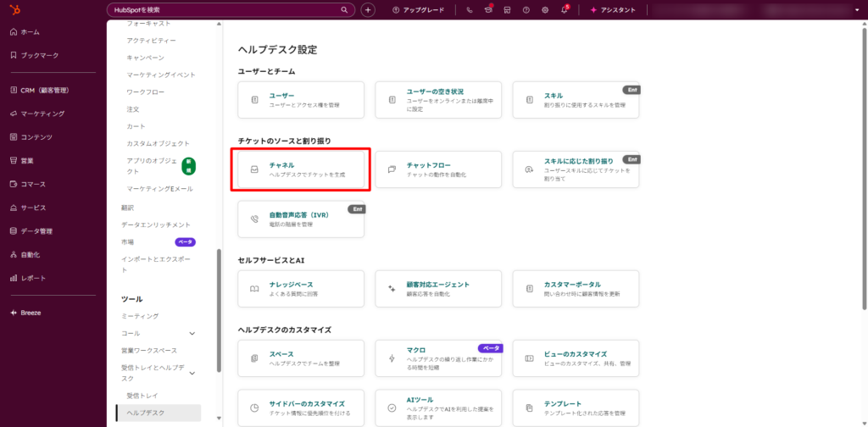Collapse 受信トレイとヘルプデスク chevron
The image size is (868, 427).
click(192, 374)
